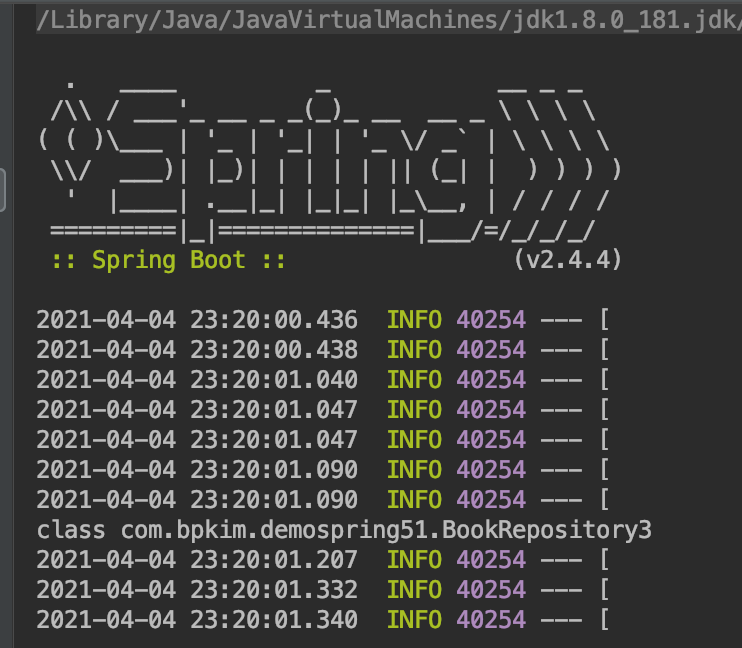Select the timestamp '23:20:01.340' log line
The width and height of the screenshot is (742, 648).
click(x=323, y=620)
